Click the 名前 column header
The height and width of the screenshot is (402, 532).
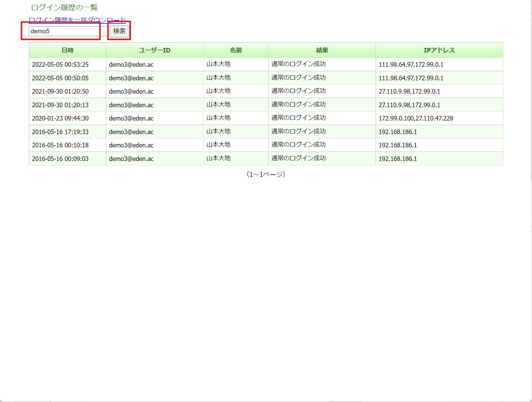(x=236, y=50)
